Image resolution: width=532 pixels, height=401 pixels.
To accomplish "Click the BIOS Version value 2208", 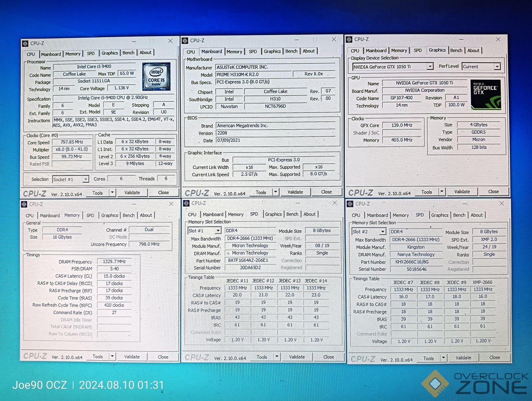I will click(x=275, y=133).
